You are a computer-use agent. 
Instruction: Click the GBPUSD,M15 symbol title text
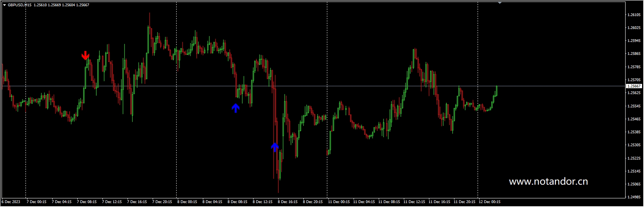tap(20, 5)
